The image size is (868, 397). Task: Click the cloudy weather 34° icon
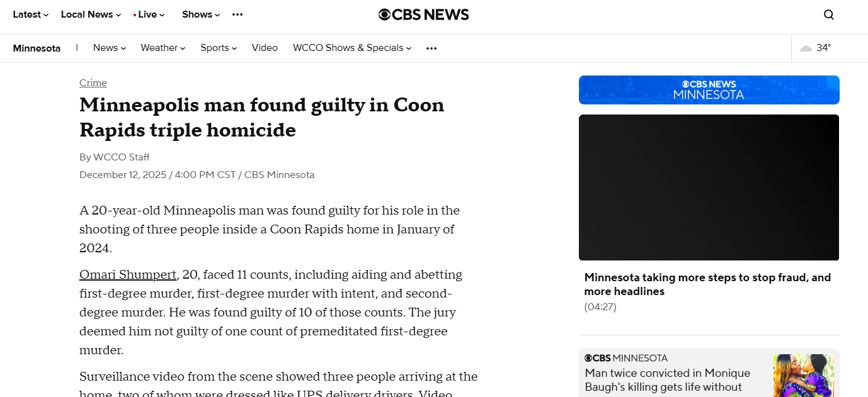point(806,48)
